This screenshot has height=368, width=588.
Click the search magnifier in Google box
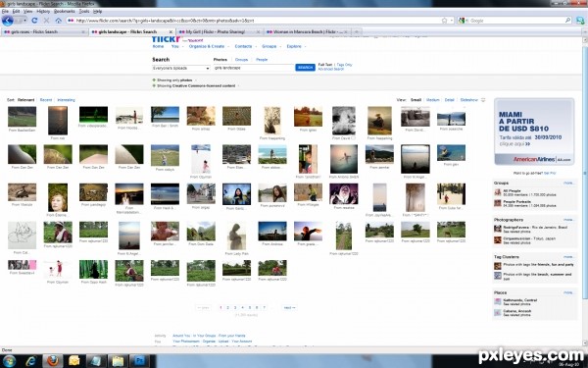[x=567, y=21]
